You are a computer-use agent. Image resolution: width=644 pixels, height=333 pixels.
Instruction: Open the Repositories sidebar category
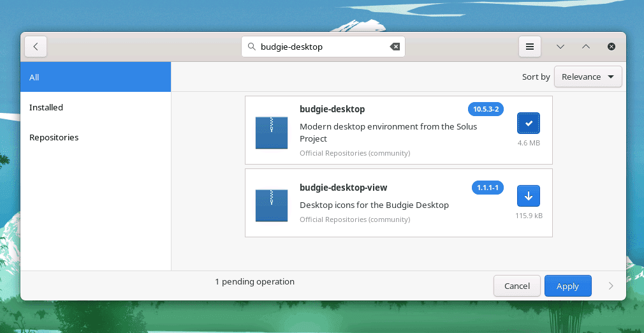(96, 137)
